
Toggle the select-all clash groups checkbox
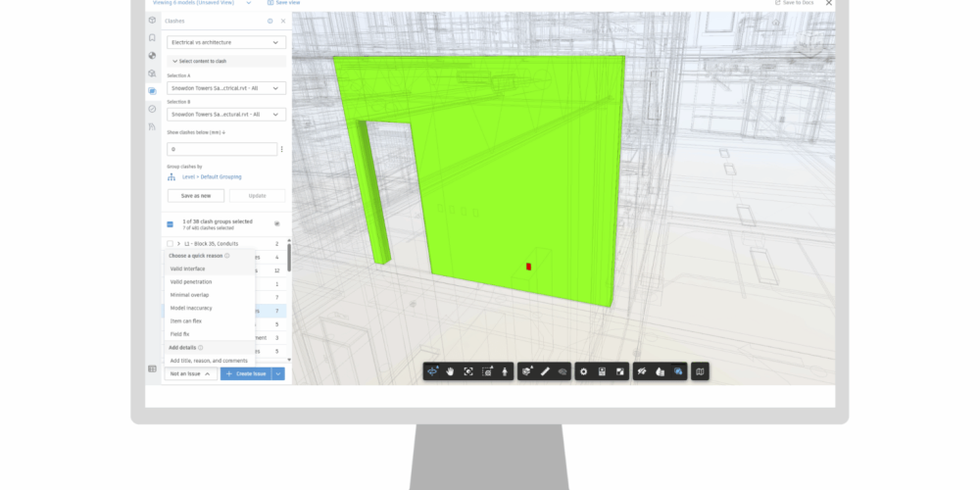click(x=170, y=223)
